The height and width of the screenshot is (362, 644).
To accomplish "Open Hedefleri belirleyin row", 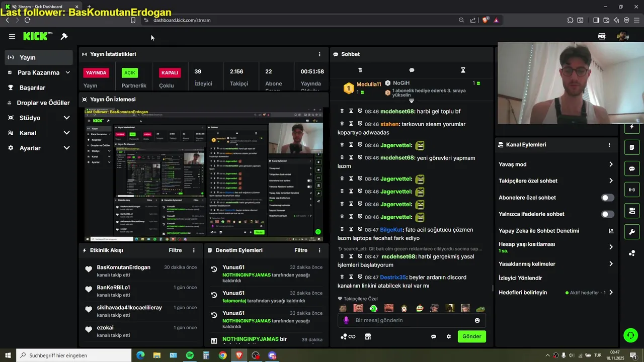I will point(556,293).
